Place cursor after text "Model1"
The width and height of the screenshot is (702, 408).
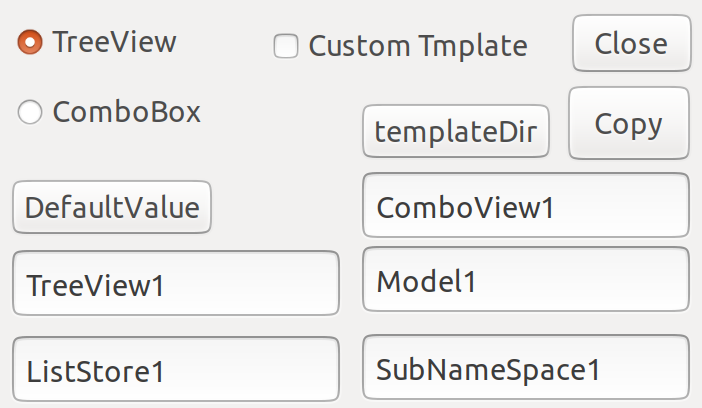click(x=476, y=282)
